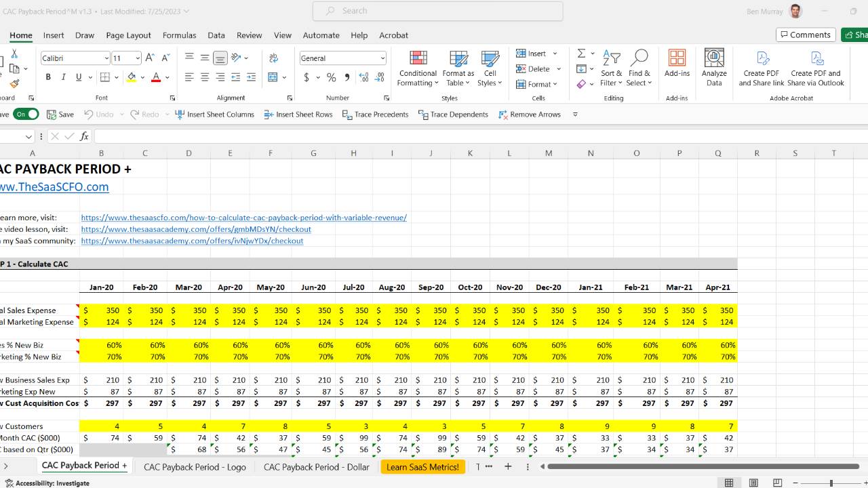Open the how-to-calculate-cac-payback-period hyperlink
868x488 pixels.
(243, 218)
